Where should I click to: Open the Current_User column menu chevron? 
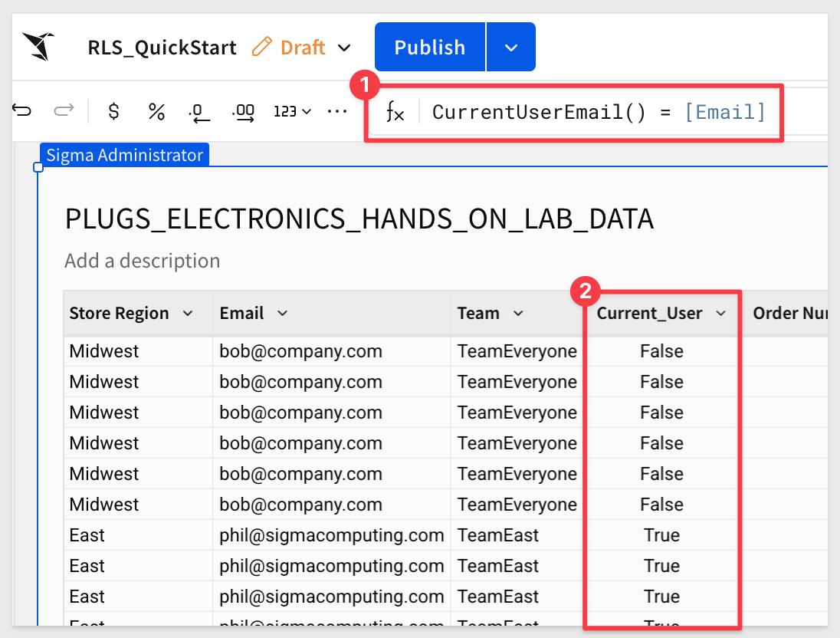pos(721,313)
